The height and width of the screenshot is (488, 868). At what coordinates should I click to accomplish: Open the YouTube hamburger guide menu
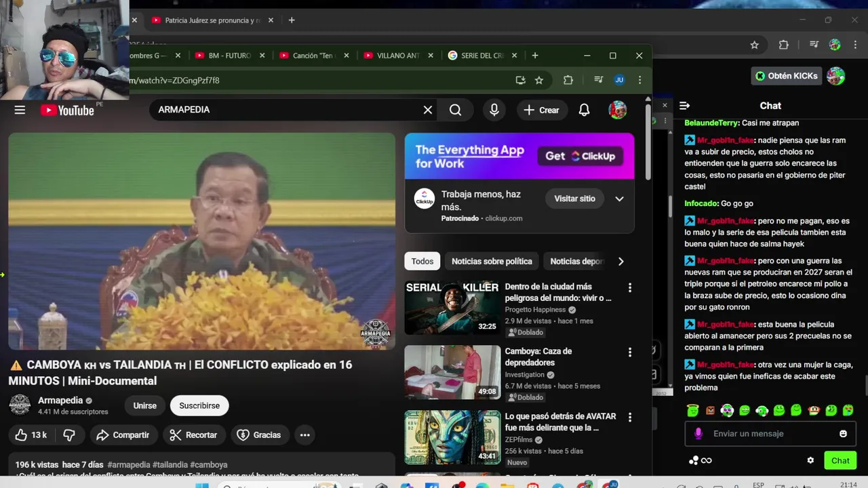(x=20, y=110)
